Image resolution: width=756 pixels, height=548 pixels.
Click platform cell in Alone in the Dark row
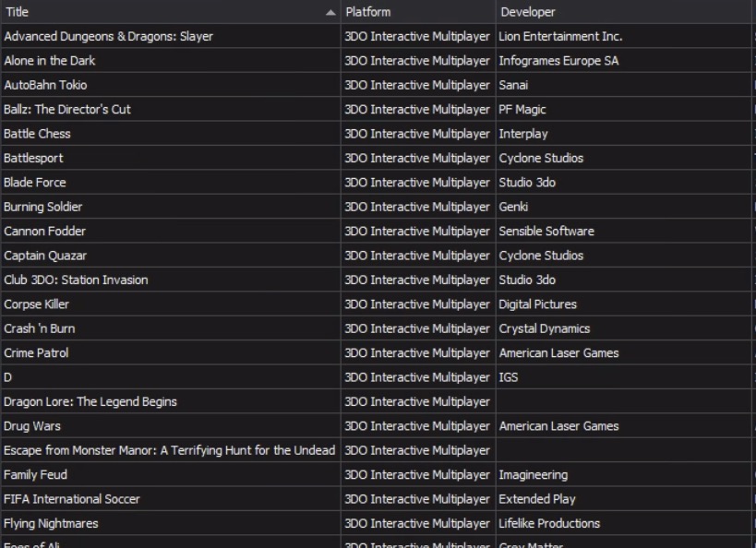(x=417, y=61)
